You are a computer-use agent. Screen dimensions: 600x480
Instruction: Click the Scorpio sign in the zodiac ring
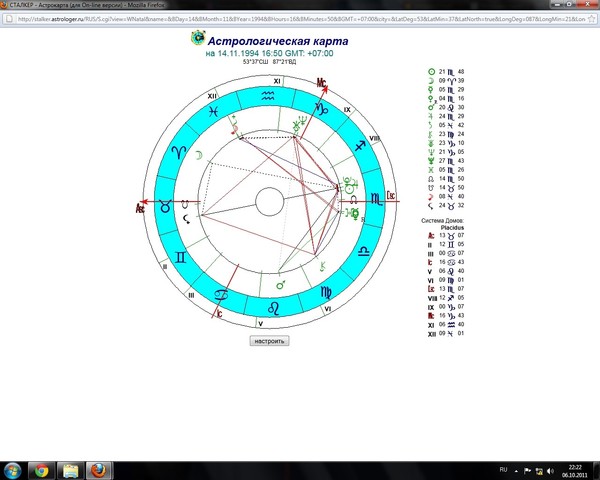tap(377, 199)
